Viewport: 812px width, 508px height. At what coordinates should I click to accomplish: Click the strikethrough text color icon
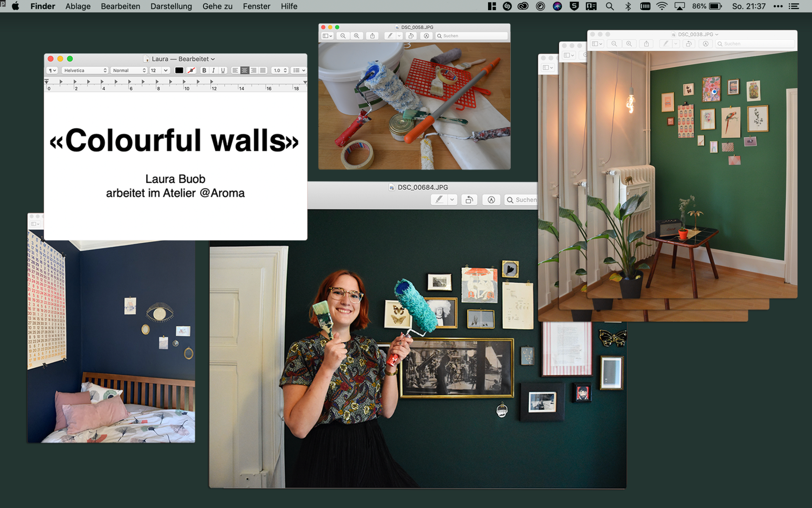tap(192, 70)
